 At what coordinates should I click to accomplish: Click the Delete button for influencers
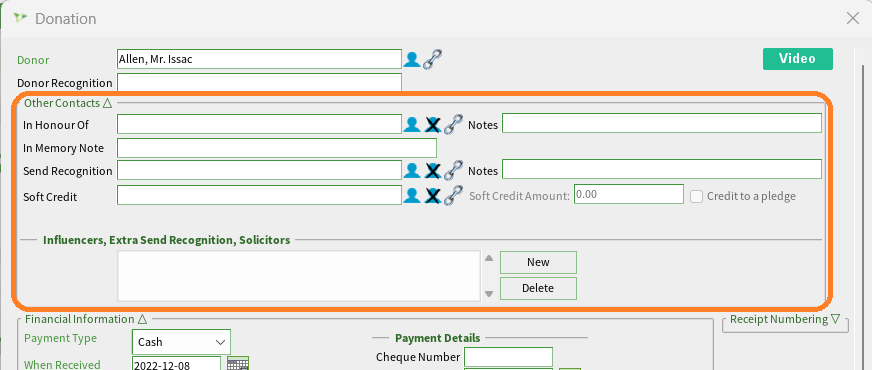[538, 288]
